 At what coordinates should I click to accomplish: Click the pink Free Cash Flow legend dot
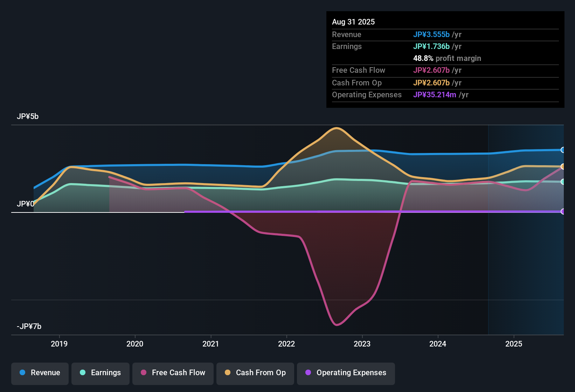(143, 373)
